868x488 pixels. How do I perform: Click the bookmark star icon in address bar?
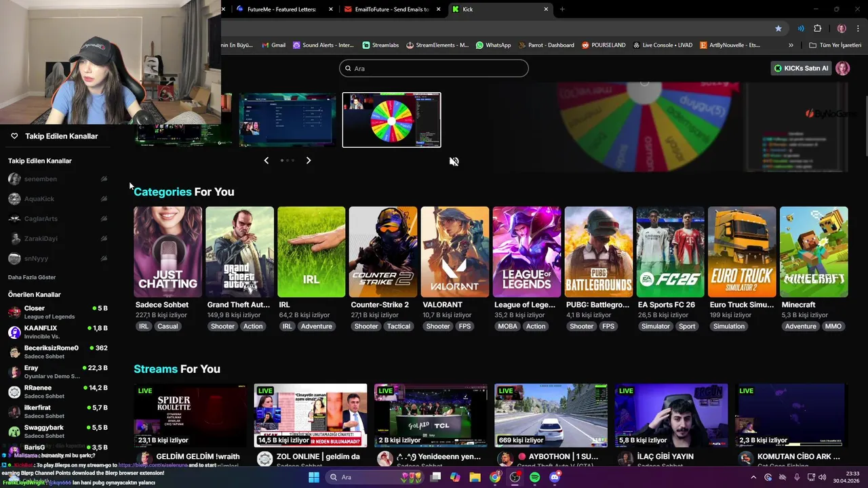[x=778, y=28]
